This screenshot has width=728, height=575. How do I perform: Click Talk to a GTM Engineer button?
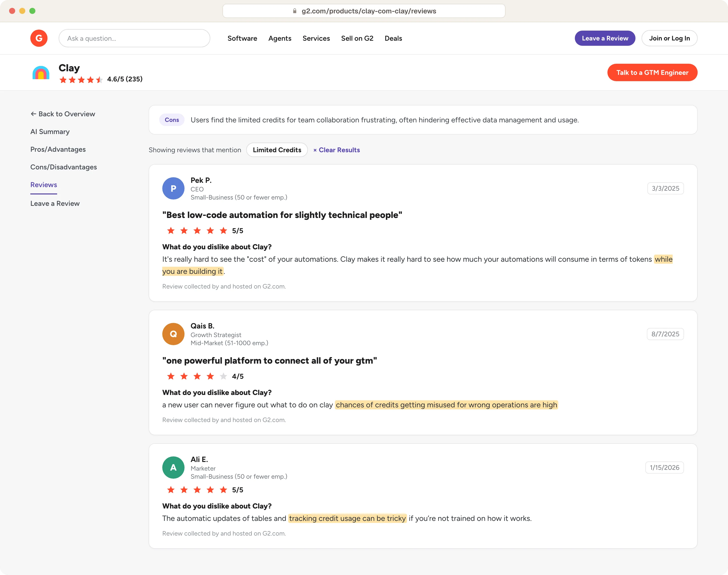(x=652, y=72)
